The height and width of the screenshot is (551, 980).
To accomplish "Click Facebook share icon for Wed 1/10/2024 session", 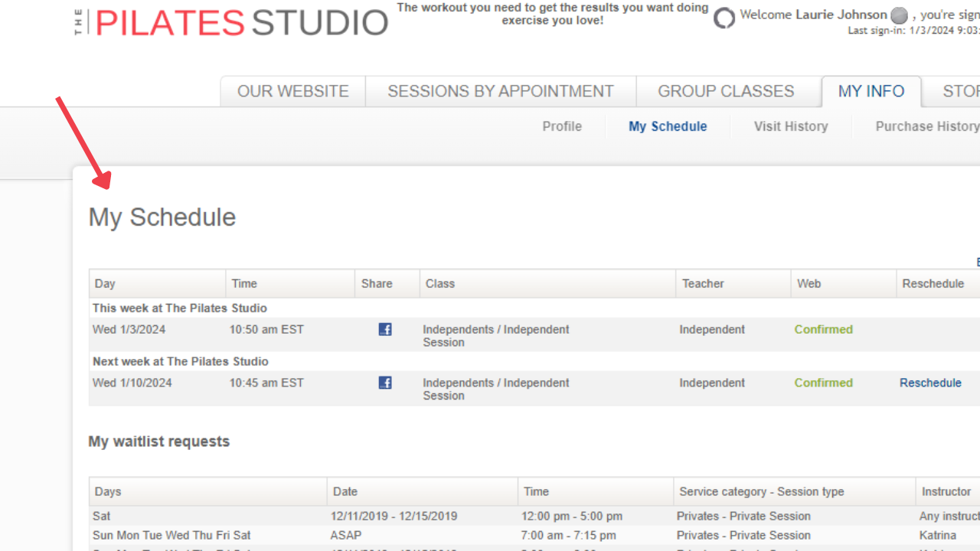I will (x=385, y=383).
